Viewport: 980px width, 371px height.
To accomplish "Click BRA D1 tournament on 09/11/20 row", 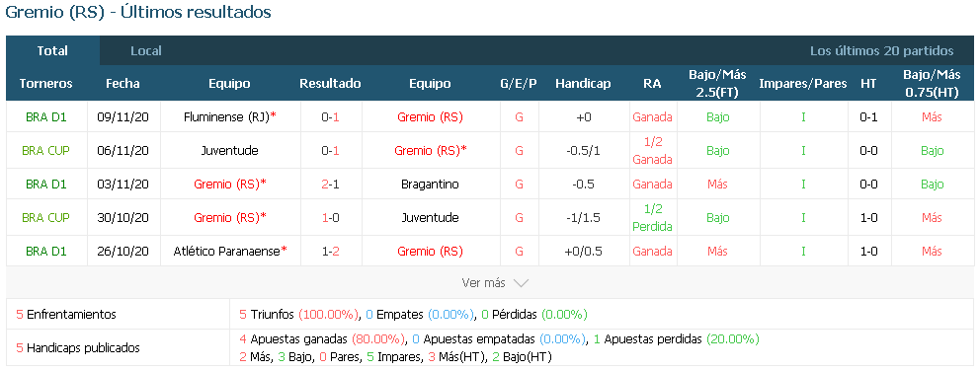I will coord(45,116).
